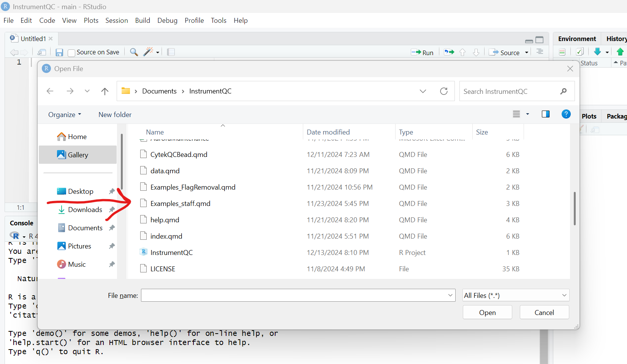
Task: Click the refresh folder icon in dialog
Action: click(443, 91)
